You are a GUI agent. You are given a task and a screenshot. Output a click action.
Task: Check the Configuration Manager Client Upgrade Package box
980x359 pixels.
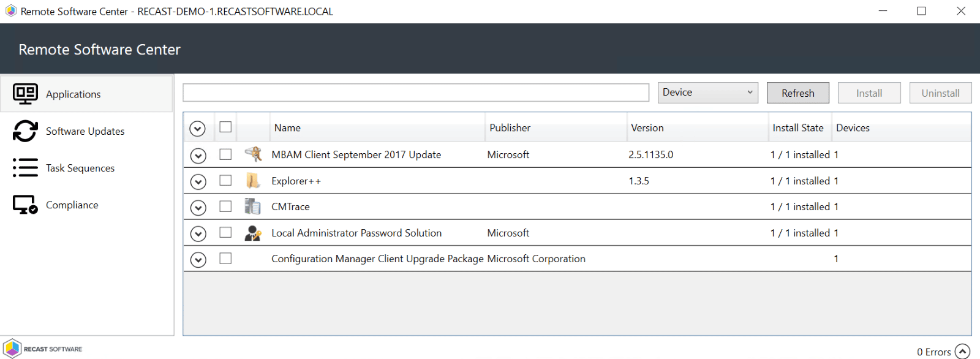(225, 259)
